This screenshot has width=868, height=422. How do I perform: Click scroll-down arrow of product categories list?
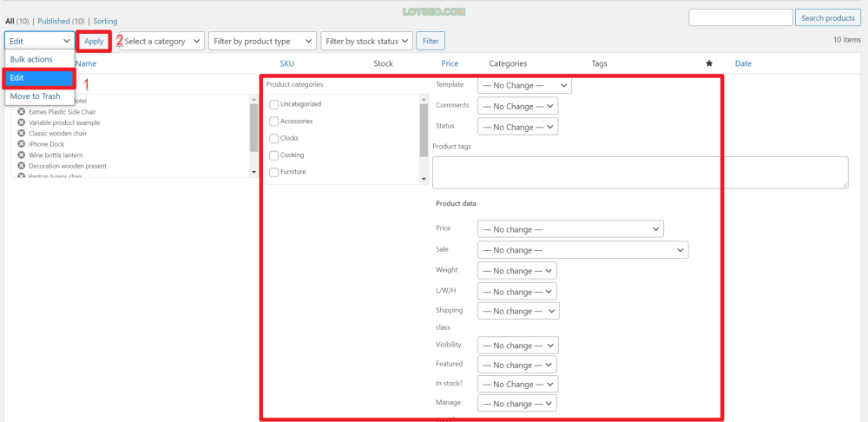[424, 179]
